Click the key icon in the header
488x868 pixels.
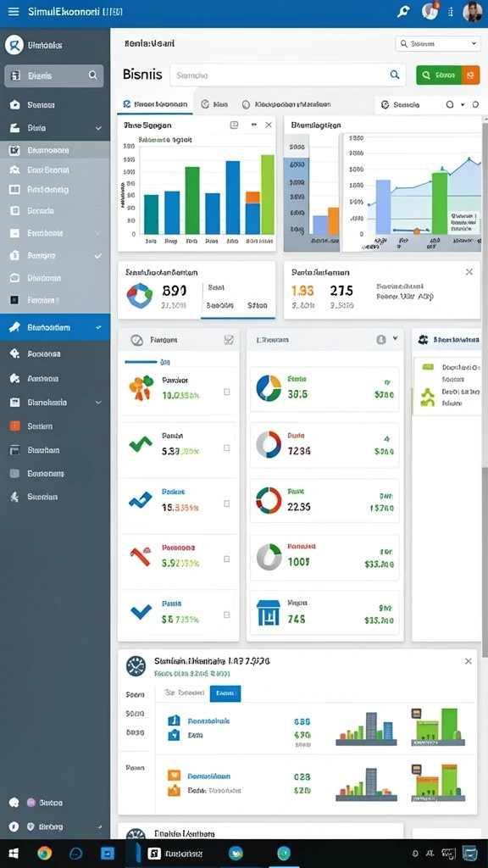(403, 12)
